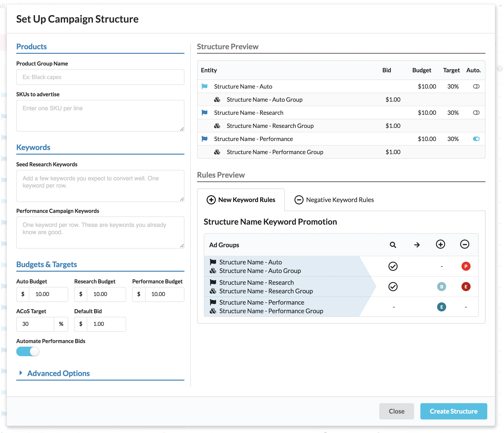Click the dark red E badge in Research row

466,287
